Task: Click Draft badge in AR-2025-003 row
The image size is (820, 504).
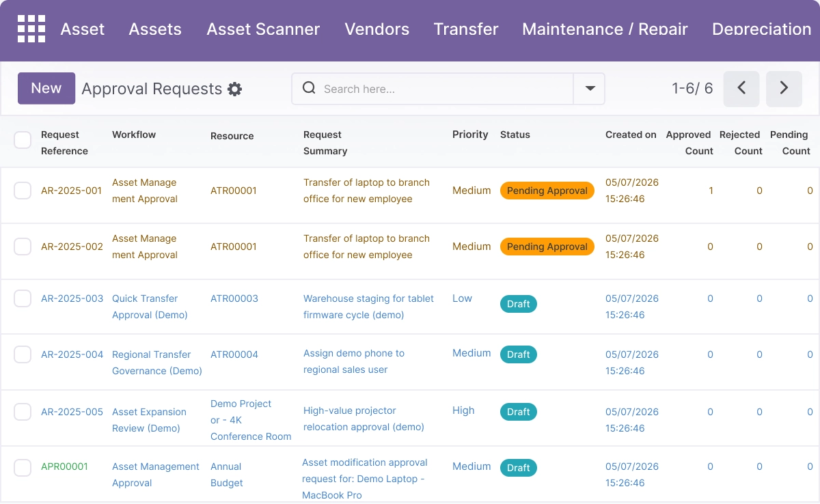Action: pos(519,304)
